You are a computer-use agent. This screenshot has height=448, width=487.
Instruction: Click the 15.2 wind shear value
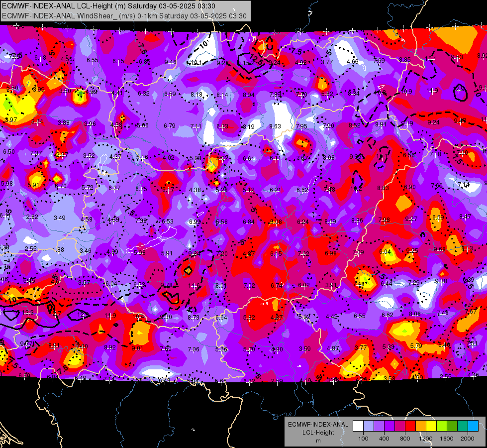click(248, 63)
